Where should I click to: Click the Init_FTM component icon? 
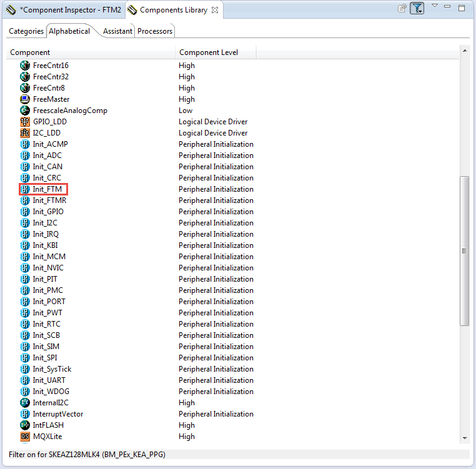(x=25, y=189)
